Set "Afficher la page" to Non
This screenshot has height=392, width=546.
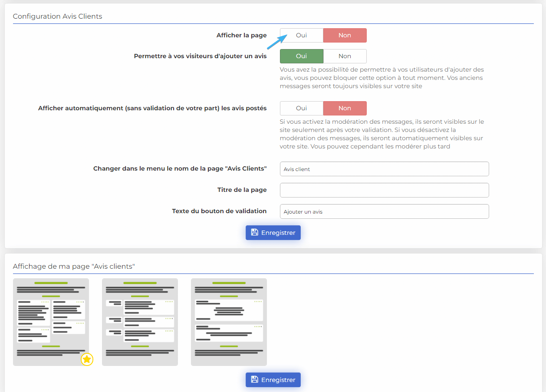tap(345, 36)
